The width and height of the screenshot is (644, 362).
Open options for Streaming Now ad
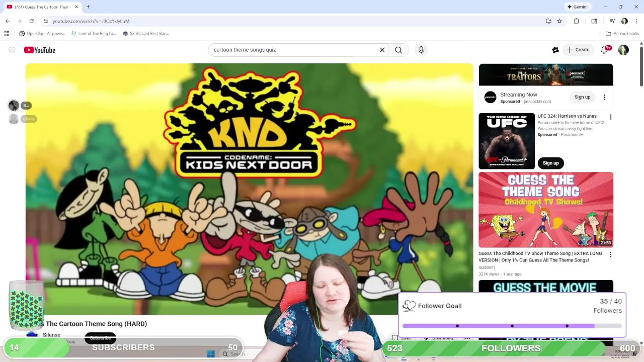click(x=604, y=97)
